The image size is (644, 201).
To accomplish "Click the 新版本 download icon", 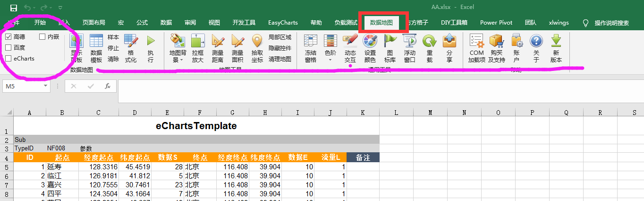I will [x=556, y=48].
